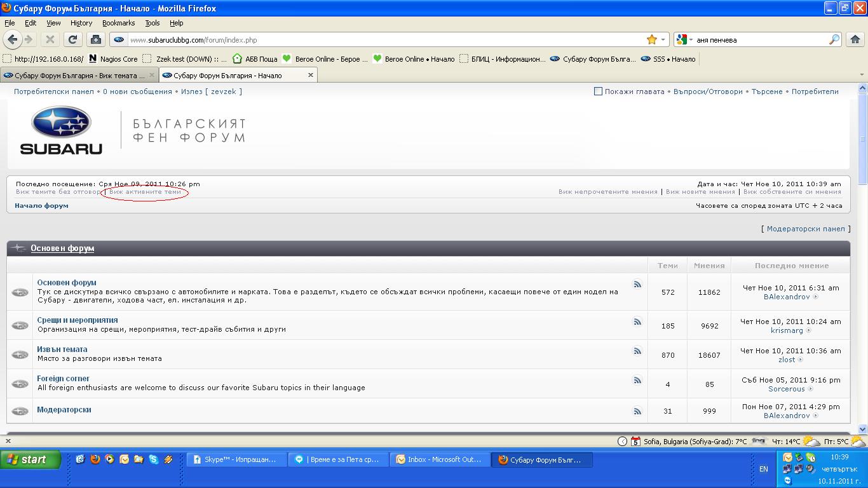Click the Home button in Firefox toolbar

pyautogui.click(x=854, y=39)
